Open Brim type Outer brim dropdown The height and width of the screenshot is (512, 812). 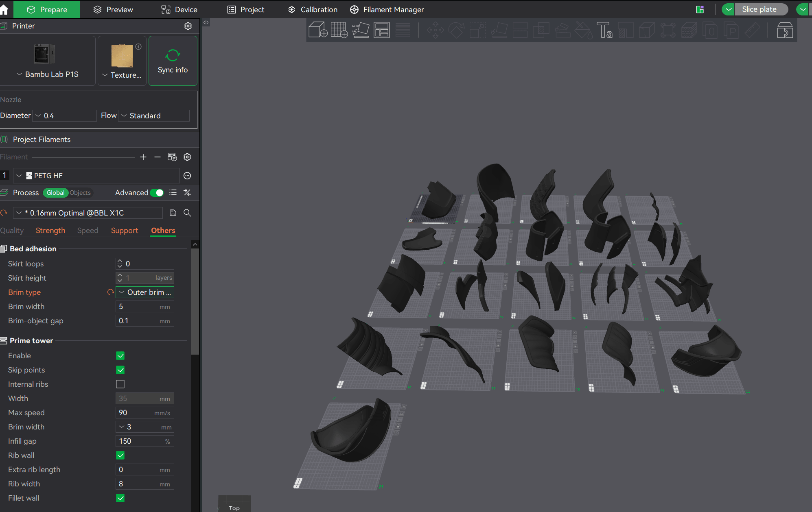(x=145, y=292)
